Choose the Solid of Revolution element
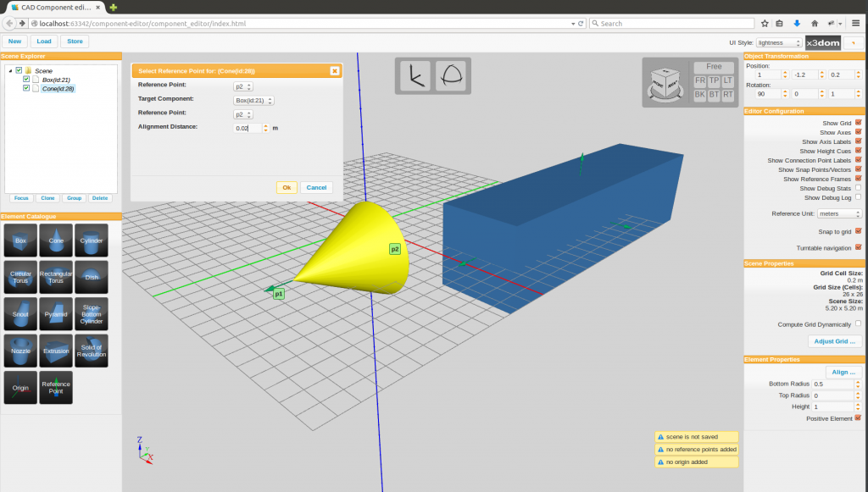Viewport: 868px width, 492px height. coord(91,350)
